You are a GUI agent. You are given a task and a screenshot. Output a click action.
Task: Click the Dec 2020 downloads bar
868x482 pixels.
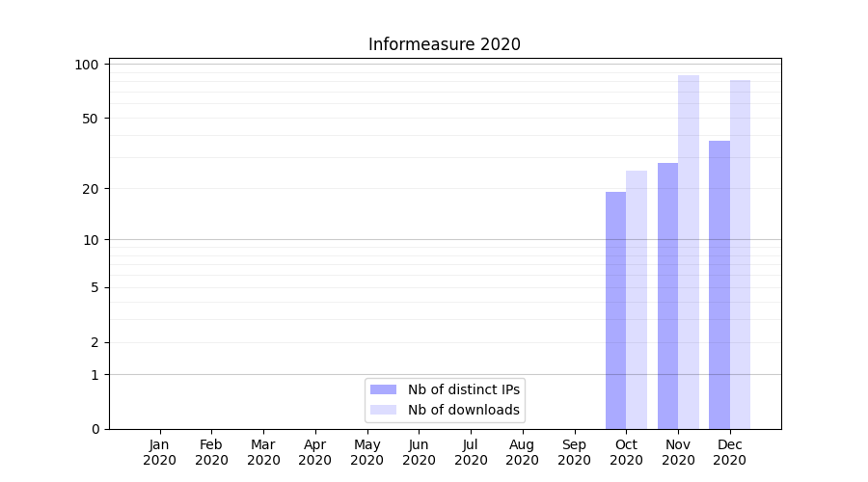[x=740, y=254]
